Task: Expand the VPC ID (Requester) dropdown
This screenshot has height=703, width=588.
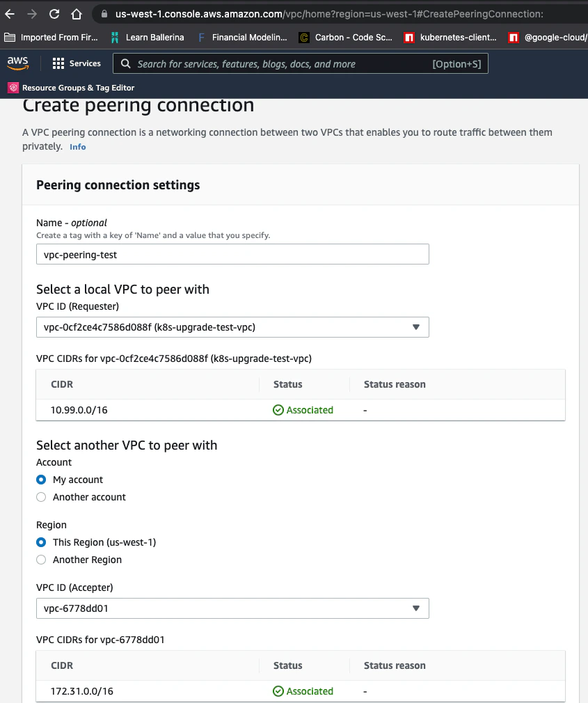Action: [x=232, y=327]
